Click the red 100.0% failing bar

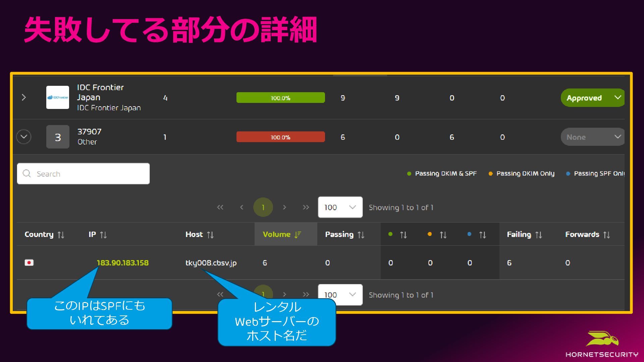(280, 137)
